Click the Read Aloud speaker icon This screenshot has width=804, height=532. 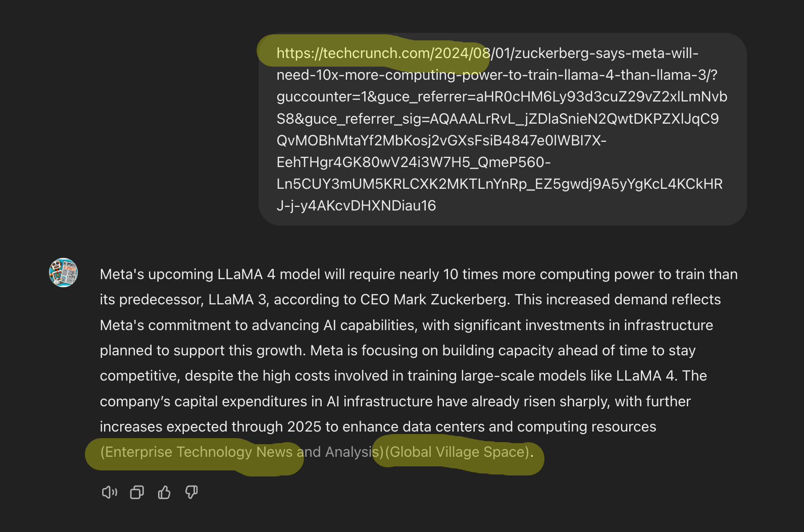[109, 492]
